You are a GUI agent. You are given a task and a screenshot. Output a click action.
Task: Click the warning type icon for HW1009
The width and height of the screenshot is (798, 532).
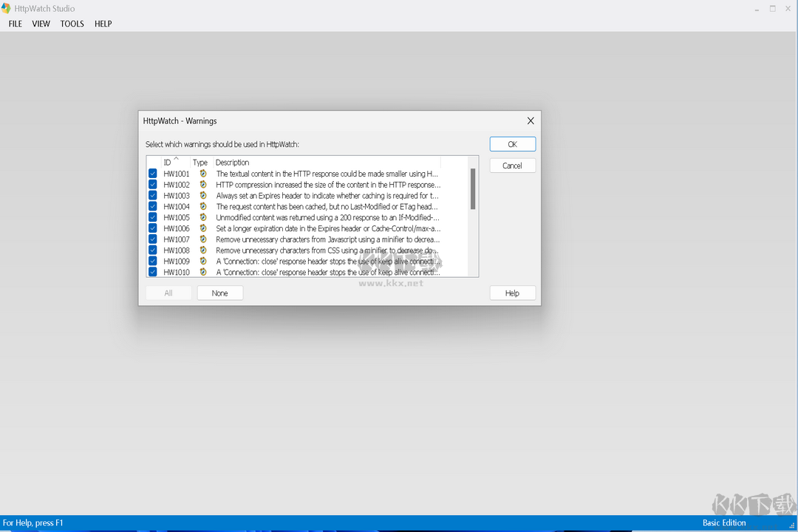pos(203,261)
